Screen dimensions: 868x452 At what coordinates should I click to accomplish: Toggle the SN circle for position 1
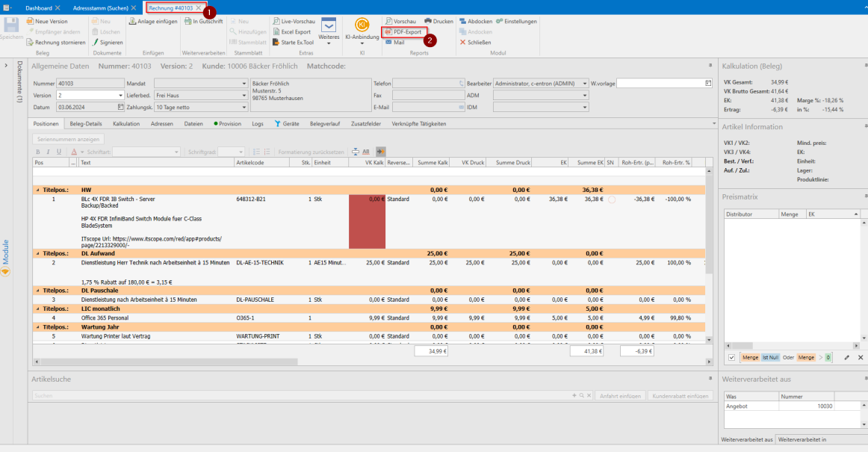(612, 199)
